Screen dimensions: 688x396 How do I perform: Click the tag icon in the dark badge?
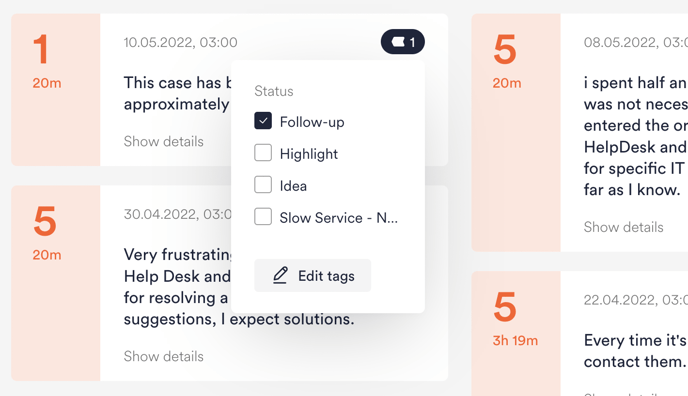coord(398,42)
